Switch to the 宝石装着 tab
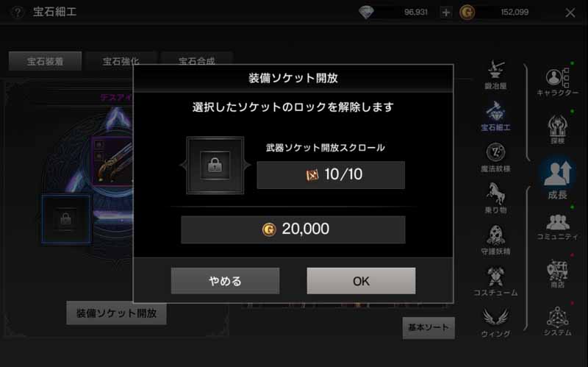 [45, 61]
